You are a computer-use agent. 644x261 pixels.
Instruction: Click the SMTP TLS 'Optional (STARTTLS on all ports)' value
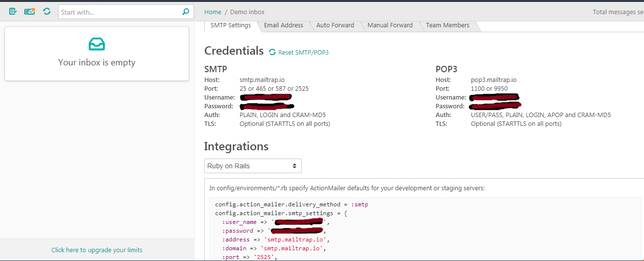285,124
